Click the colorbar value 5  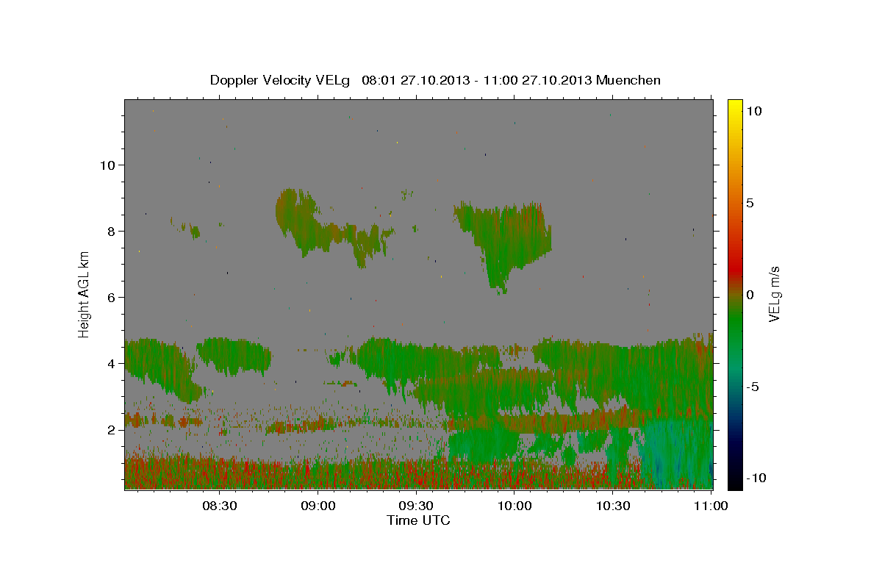[x=750, y=203]
